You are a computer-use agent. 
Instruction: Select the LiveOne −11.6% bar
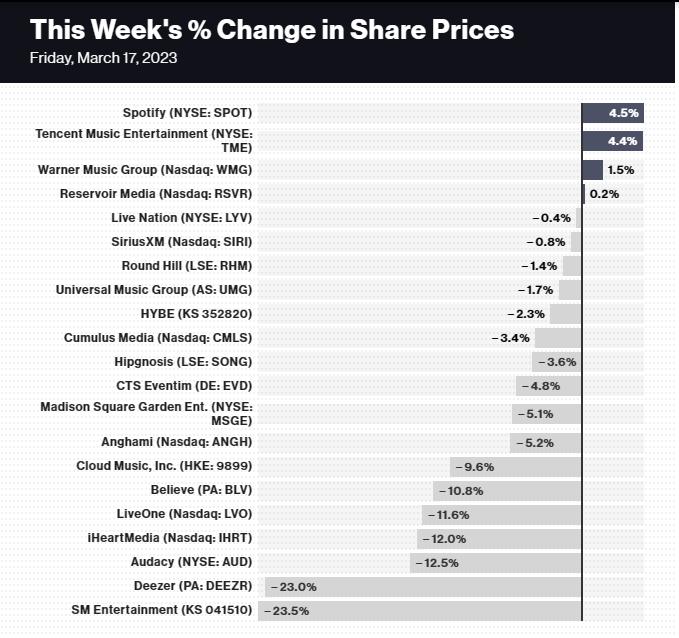(501, 515)
